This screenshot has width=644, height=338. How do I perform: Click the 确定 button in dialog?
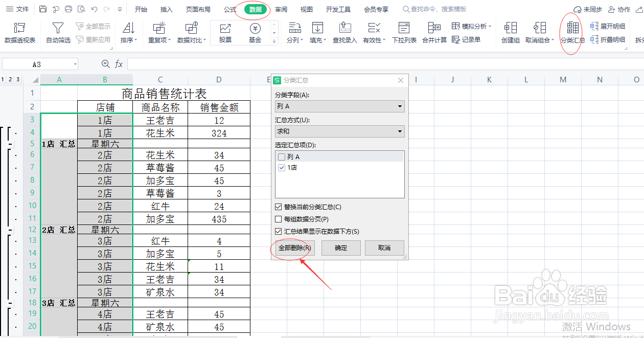tap(341, 248)
